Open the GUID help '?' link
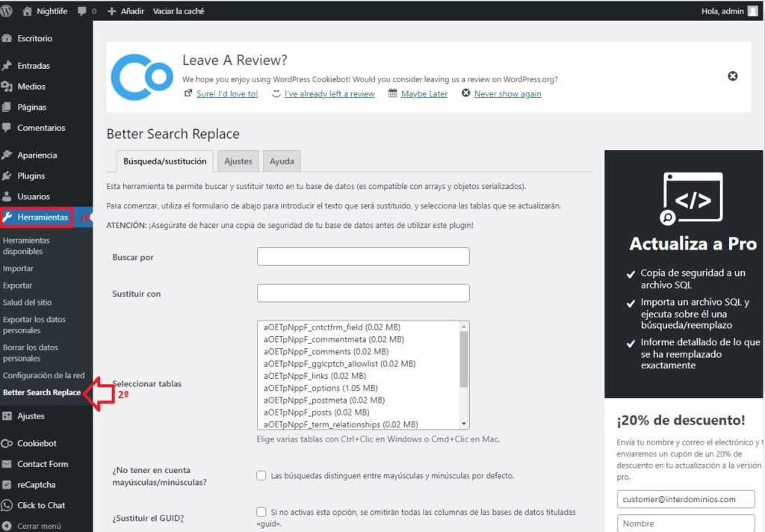The image size is (765, 532). tap(182, 519)
